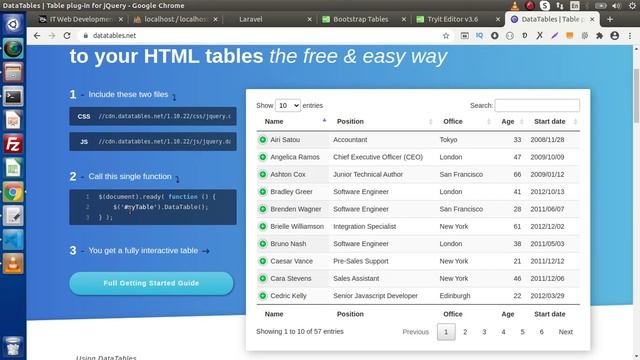Click the Next pagination link

click(566, 332)
